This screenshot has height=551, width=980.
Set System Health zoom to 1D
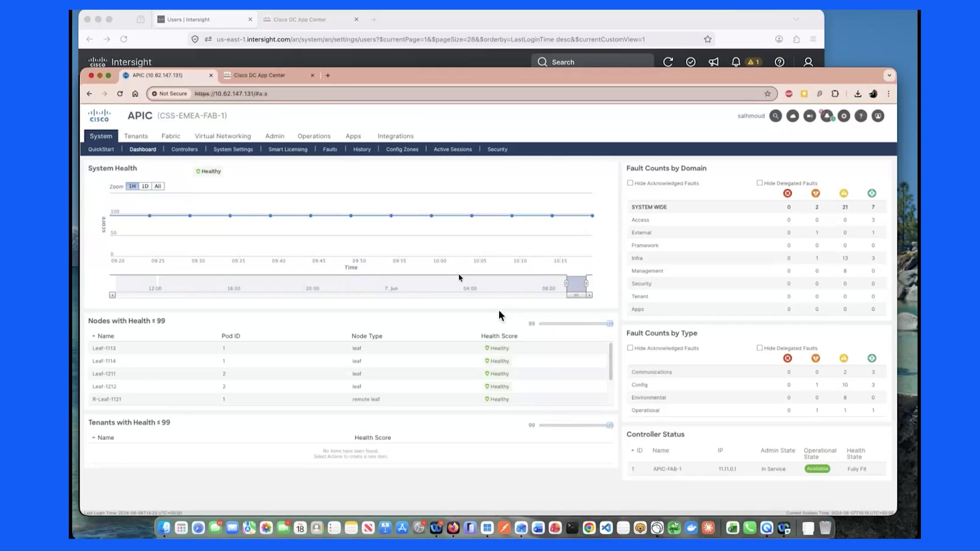coord(145,186)
